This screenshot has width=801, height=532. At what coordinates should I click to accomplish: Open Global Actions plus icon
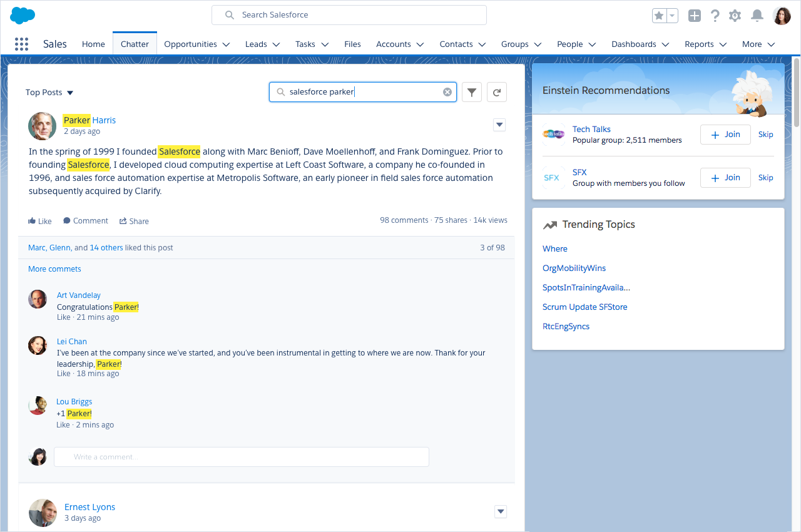(x=695, y=16)
